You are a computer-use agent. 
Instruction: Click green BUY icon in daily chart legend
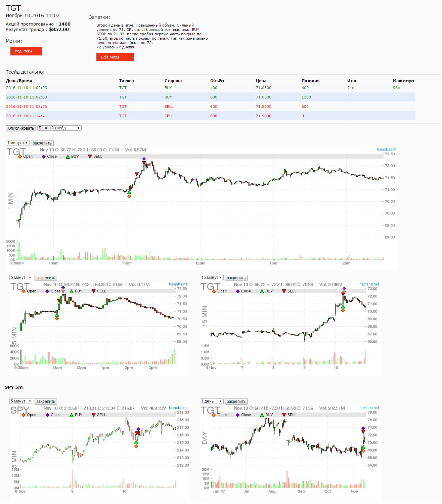[x=262, y=415]
